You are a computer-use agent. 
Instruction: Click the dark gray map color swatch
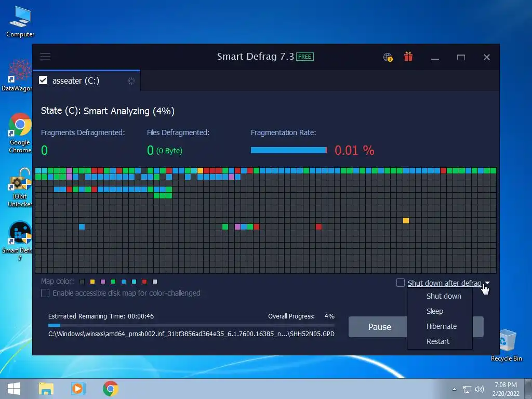click(x=82, y=281)
